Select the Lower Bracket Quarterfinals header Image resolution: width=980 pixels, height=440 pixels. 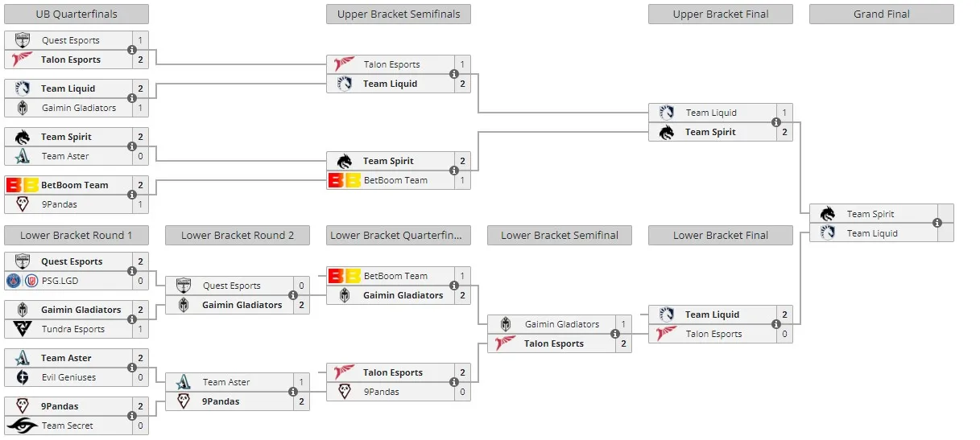click(x=399, y=235)
